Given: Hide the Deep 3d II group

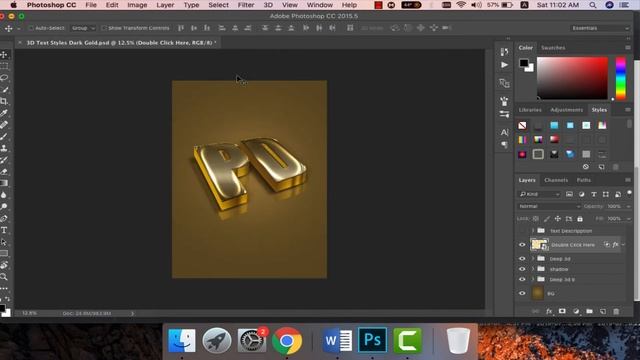Looking at the screenshot, I should click(x=522, y=280).
